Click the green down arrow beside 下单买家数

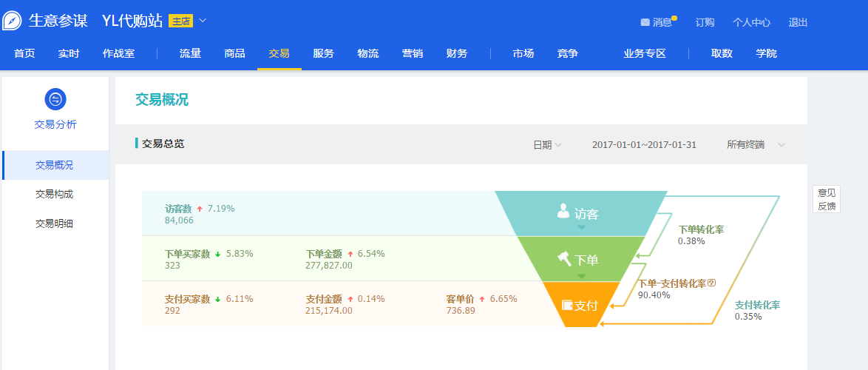tap(217, 255)
